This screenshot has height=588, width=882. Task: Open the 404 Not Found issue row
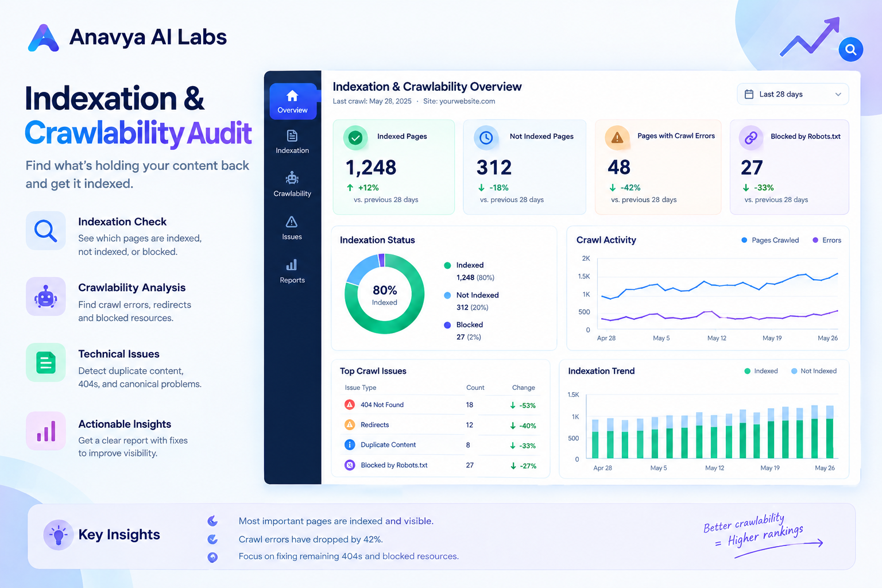coord(440,405)
